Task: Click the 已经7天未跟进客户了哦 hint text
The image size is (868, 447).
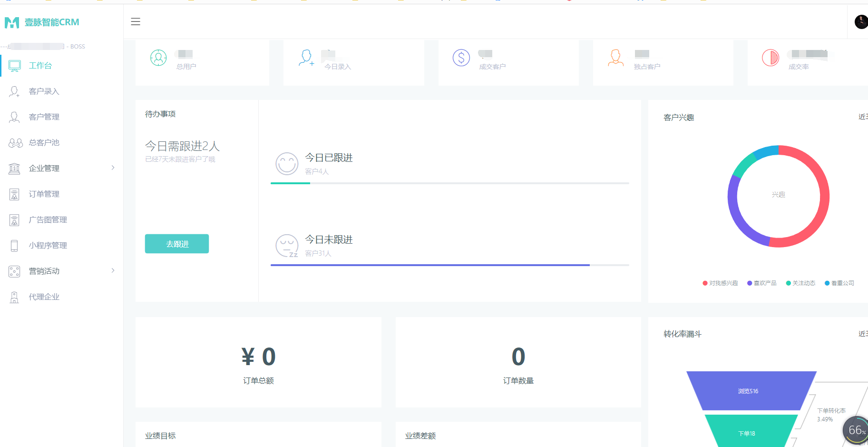Action: (180, 159)
